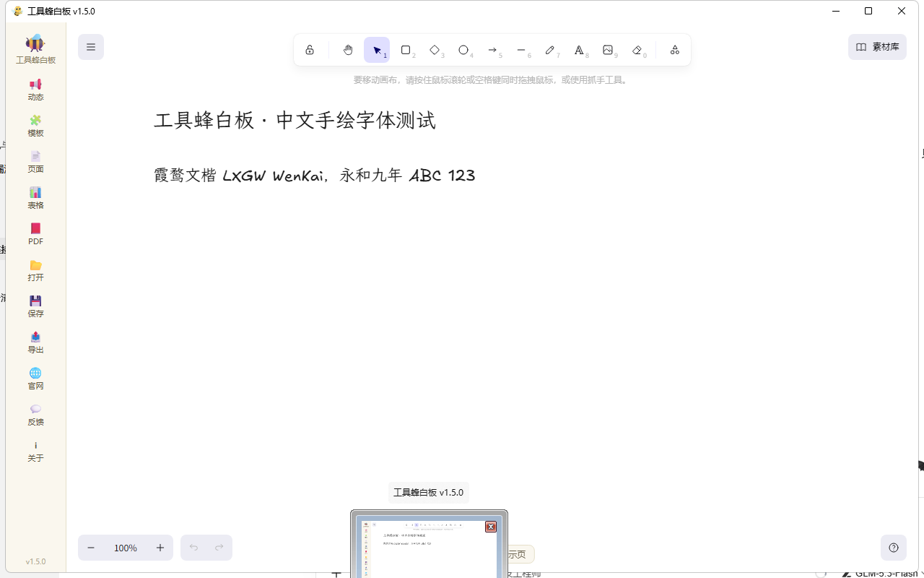Open 反馈 feedback in the sidebar
The width and height of the screenshot is (924, 578).
pos(35,415)
